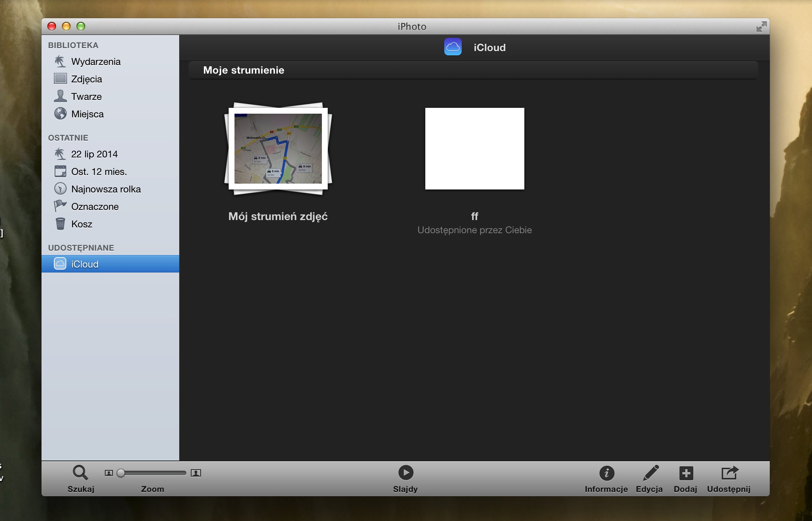Open the Informacje info panel
The height and width of the screenshot is (521, 812).
607,473
